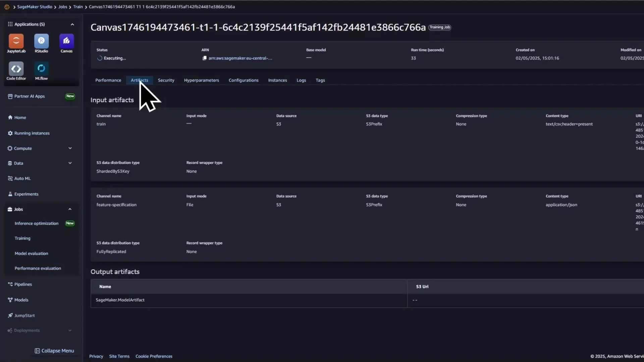This screenshot has height=362, width=644.
Task: Launch the Code Editor app
Action: (x=16, y=70)
